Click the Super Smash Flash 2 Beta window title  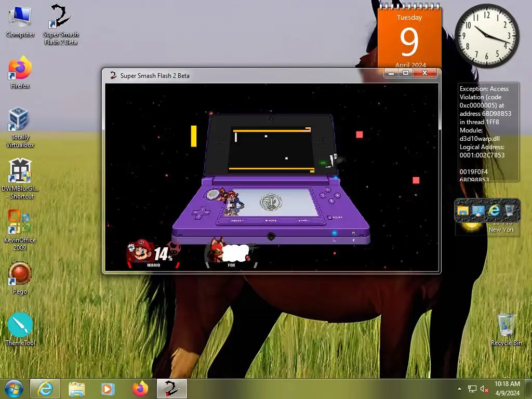(x=155, y=76)
